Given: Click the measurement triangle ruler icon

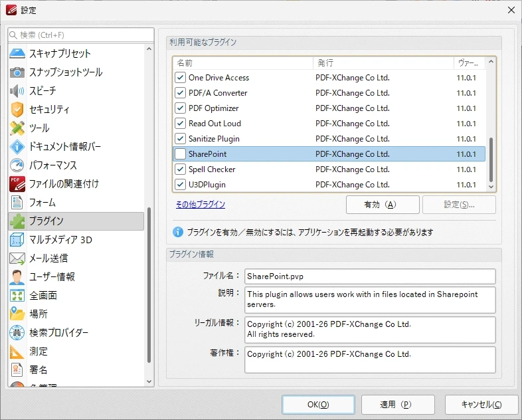Looking at the screenshot, I should (17, 352).
